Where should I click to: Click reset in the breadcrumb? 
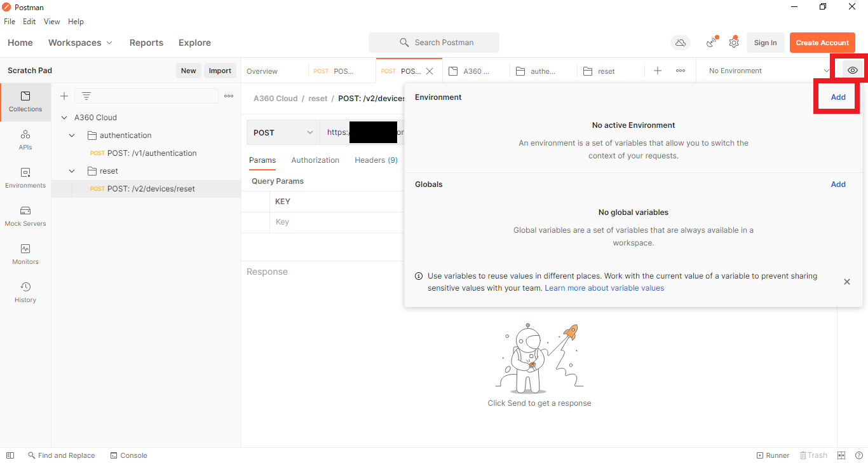click(x=318, y=99)
